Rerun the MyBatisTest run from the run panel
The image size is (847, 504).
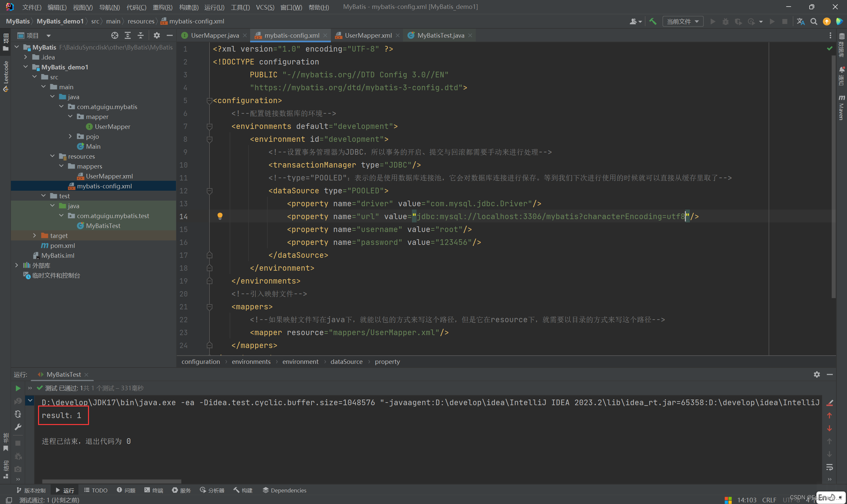(18, 388)
